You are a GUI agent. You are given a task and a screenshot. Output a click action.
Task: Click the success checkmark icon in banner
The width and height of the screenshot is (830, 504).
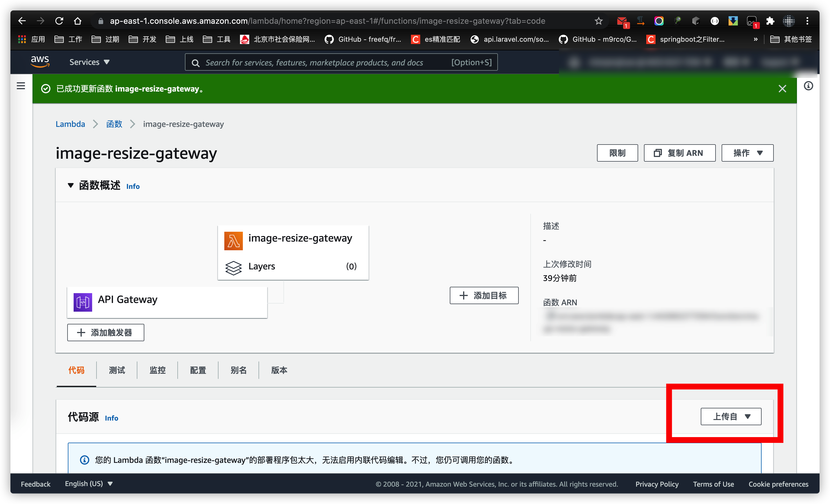coord(46,89)
